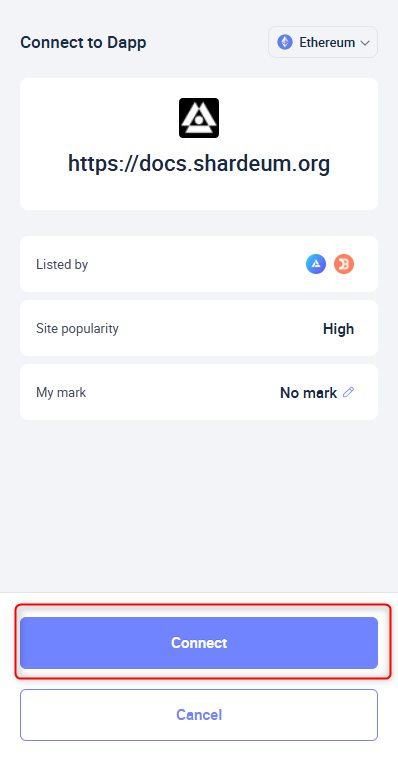The width and height of the screenshot is (398, 761).
Task: Approve the site with Connect button
Action: click(x=199, y=643)
